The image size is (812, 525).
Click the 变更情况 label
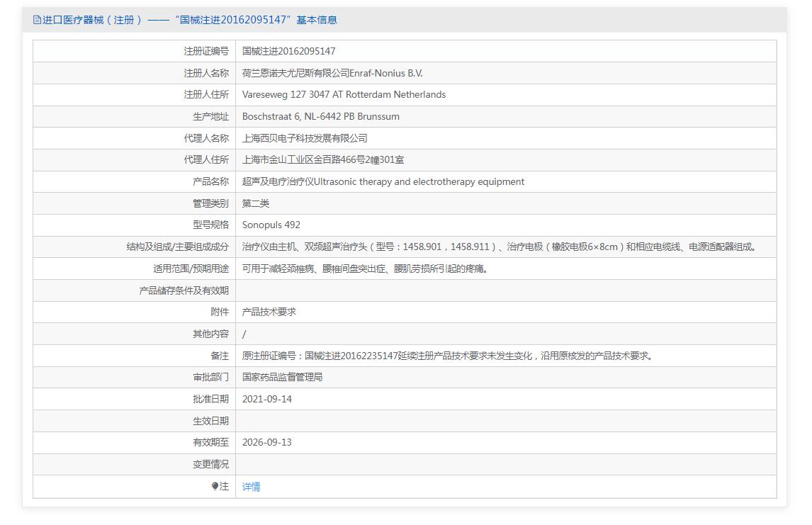tap(210, 465)
